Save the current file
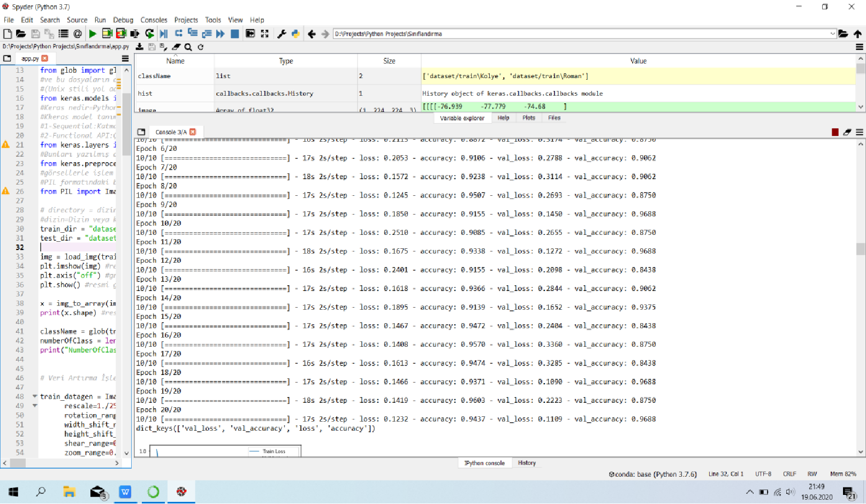Screen dimensions: 866x504 tap(35, 34)
